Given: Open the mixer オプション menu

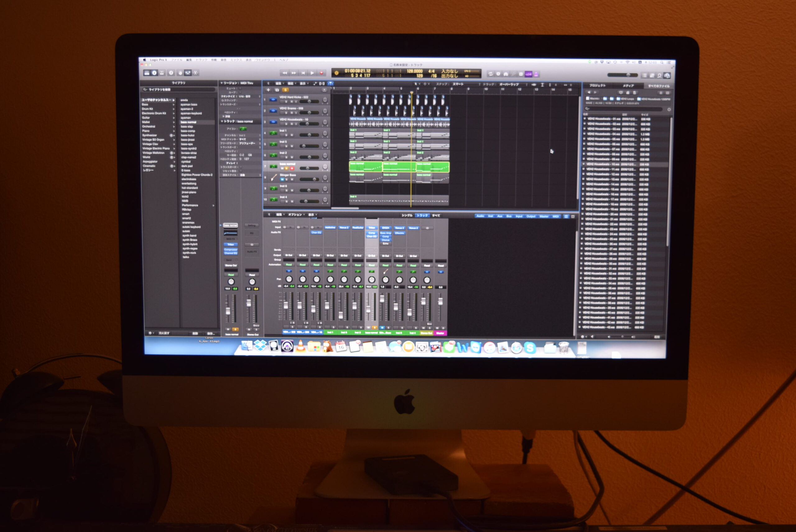Looking at the screenshot, I should [x=296, y=215].
